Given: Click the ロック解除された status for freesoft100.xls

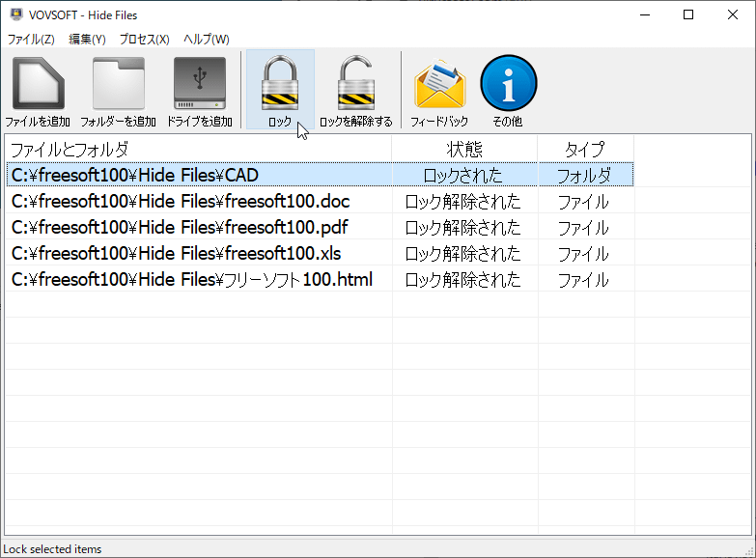Looking at the screenshot, I should click(x=462, y=253).
